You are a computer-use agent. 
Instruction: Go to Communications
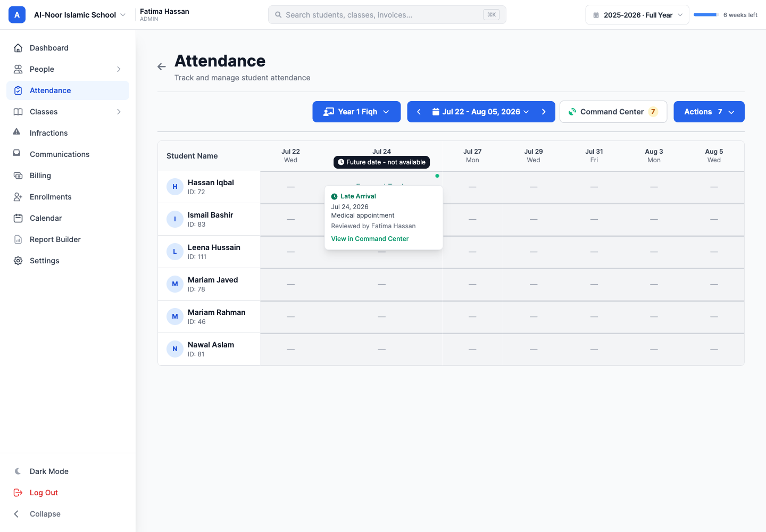click(x=68, y=154)
